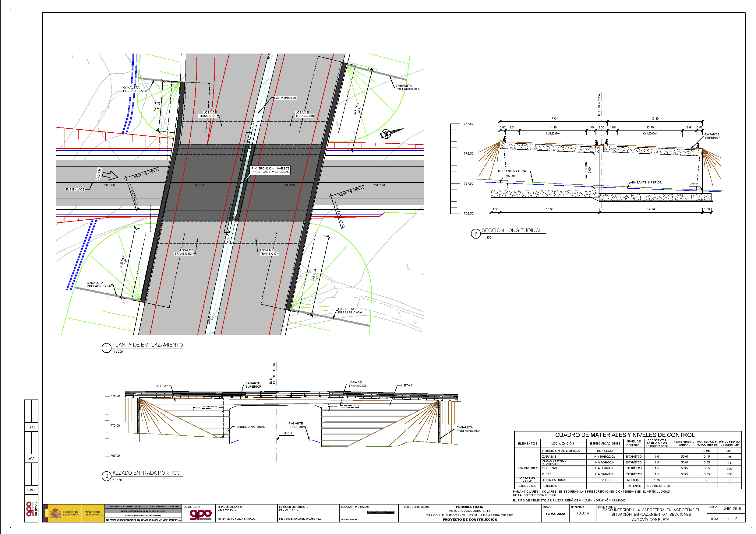Click the circled number 2 view marker

pos(106,476)
